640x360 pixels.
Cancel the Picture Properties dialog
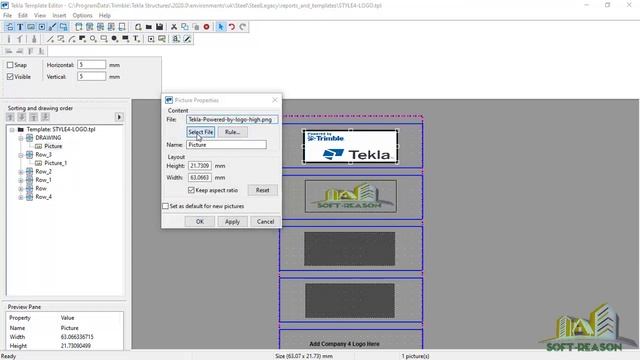[265, 222]
